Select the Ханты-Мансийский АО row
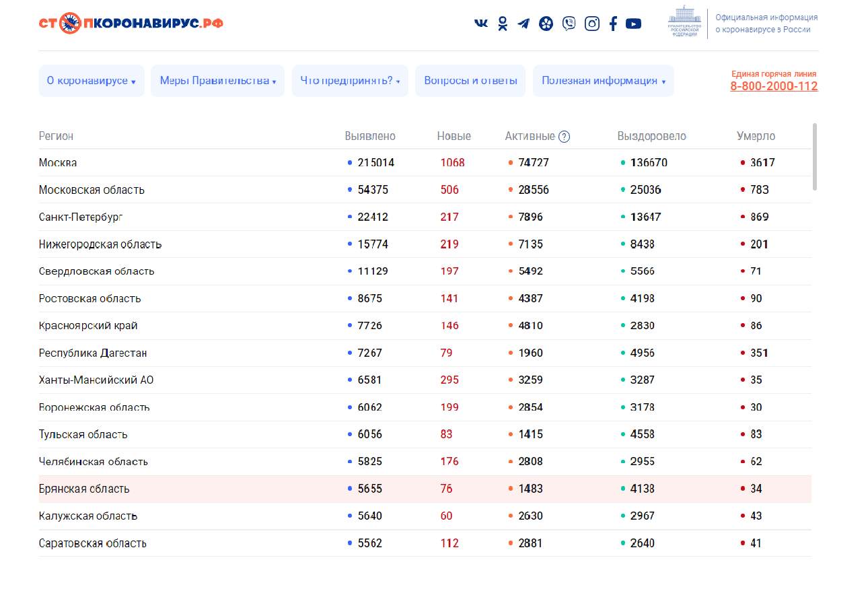Image resolution: width=868 pixels, height=589 pixels. pos(425,380)
